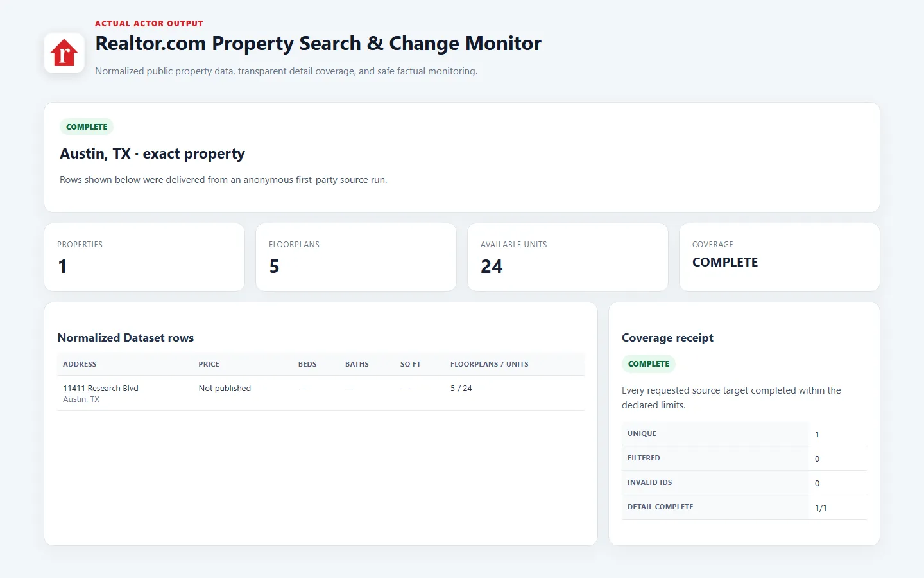
Task: Click the BEDS column header
Action: [x=307, y=364]
